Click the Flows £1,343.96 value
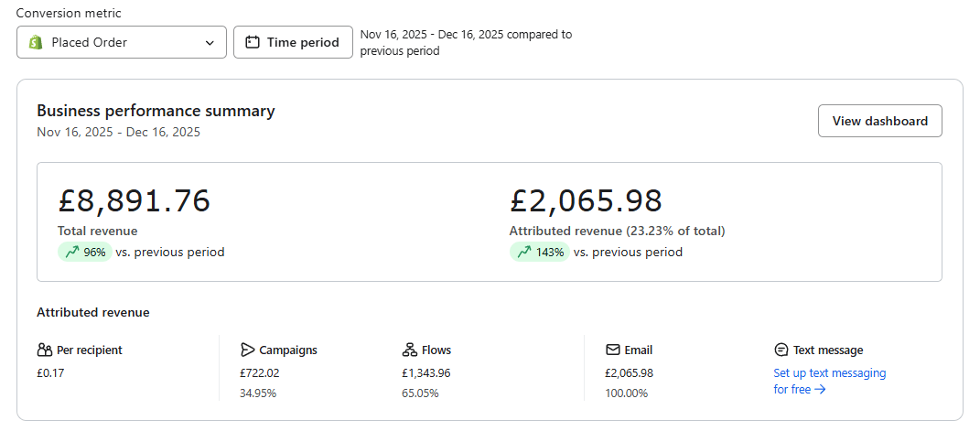Screen dimensions: 980x431 (426, 373)
